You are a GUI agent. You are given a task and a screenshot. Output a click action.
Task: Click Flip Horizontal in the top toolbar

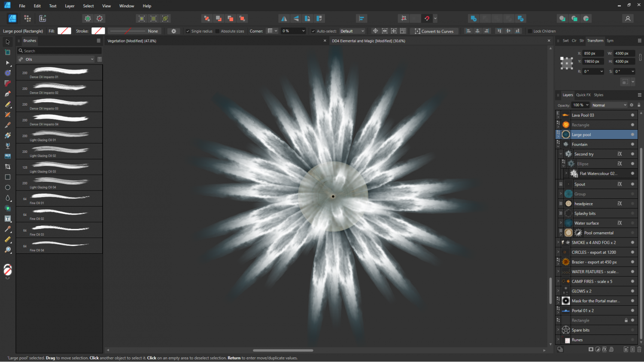click(284, 18)
